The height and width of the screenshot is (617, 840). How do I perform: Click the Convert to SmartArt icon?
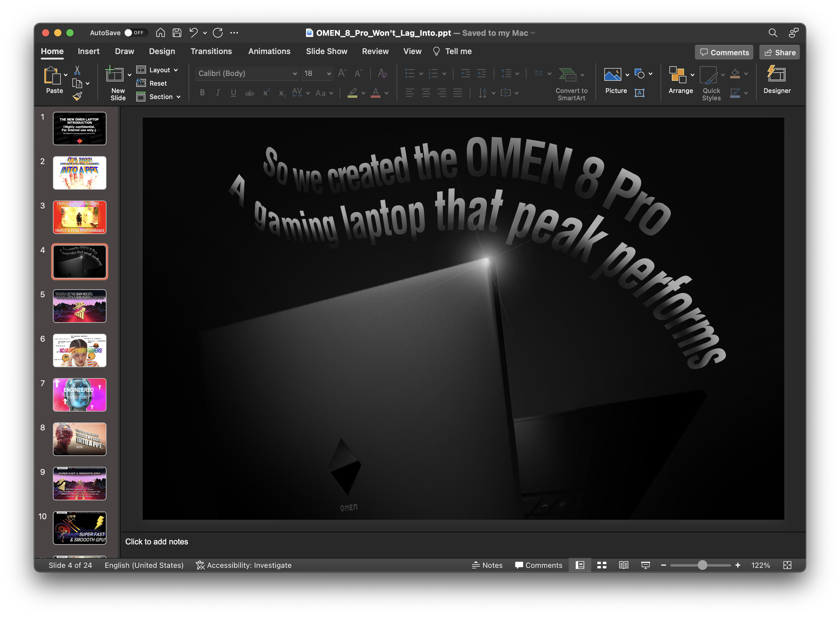click(x=567, y=74)
